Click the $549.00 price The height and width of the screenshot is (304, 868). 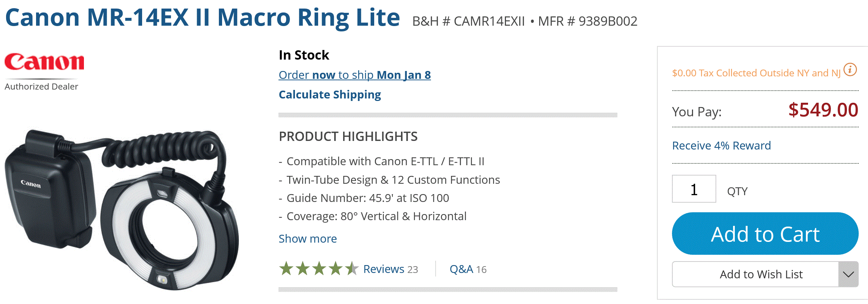click(823, 110)
